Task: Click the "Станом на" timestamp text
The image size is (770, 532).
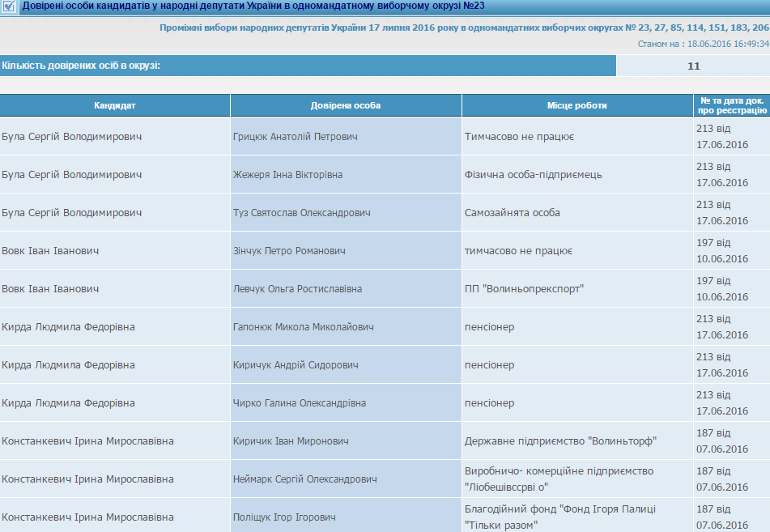Action: [x=703, y=44]
